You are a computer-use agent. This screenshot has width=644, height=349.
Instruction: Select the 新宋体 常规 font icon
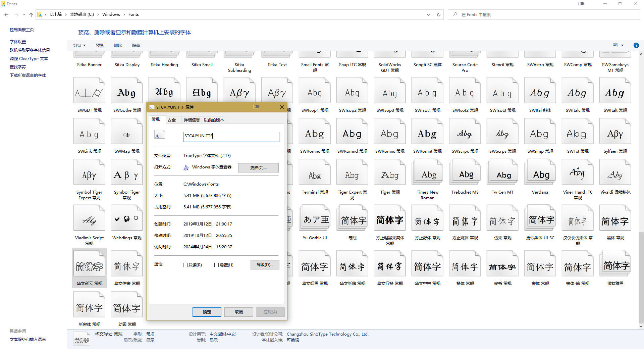(x=89, y=305)
